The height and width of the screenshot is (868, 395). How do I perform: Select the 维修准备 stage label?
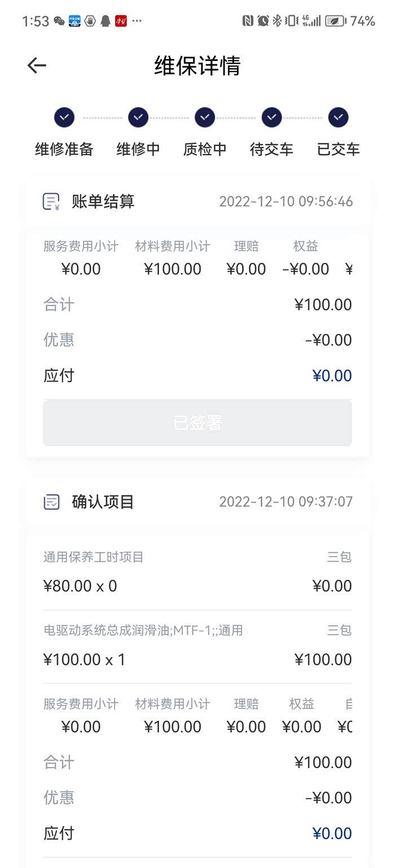pos(64,149)
